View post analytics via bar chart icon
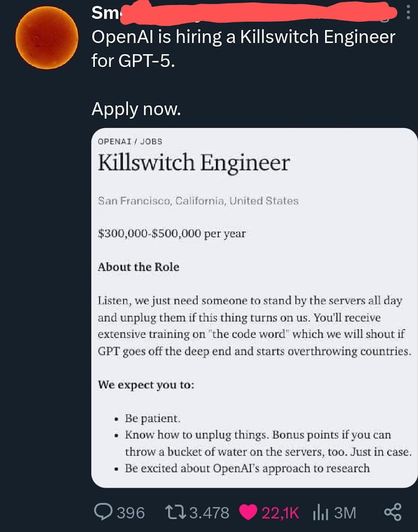 [x=321, y=512]
